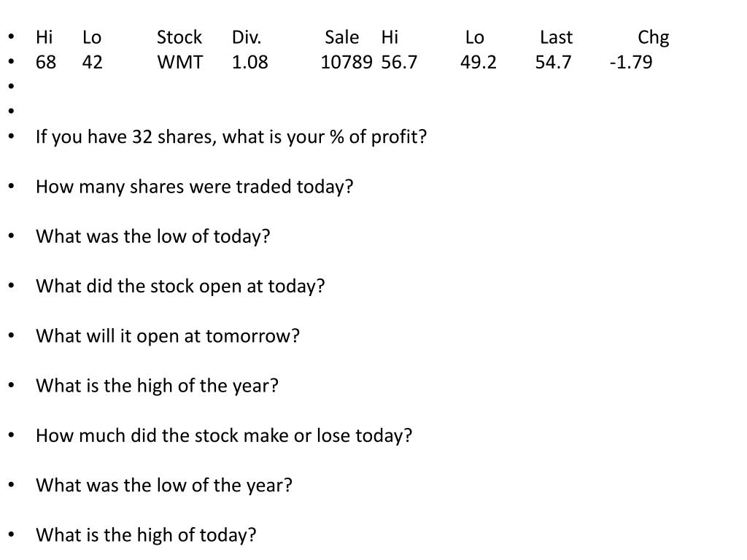Screen dimensions: 747x560
Task: Select the shares traded today question
Action: click(194, 187)
